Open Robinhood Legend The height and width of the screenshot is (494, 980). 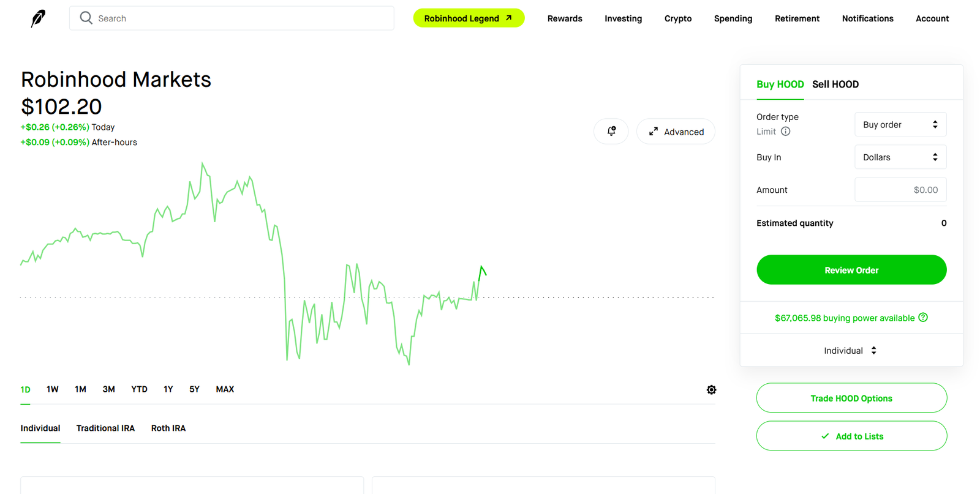(469, 18)
